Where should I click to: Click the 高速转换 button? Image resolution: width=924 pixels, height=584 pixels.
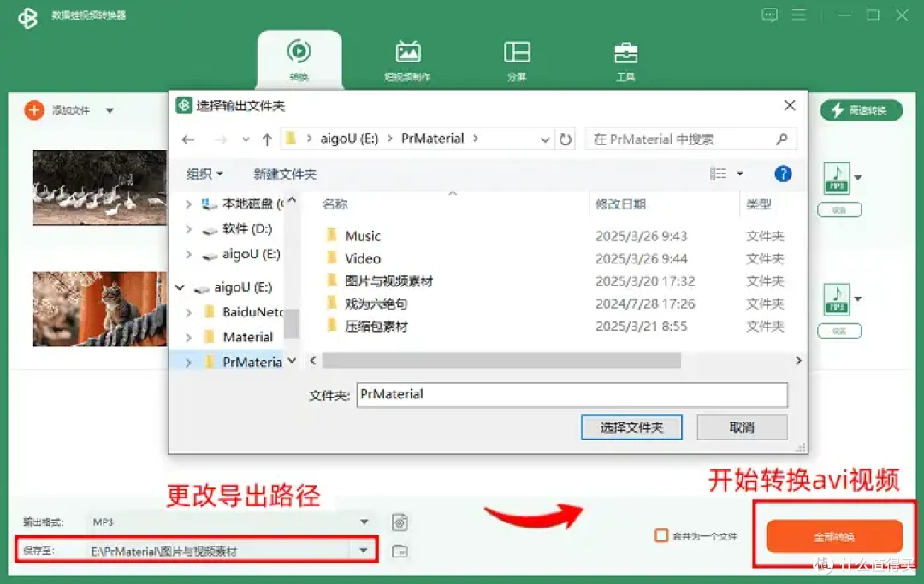point(861,110)
